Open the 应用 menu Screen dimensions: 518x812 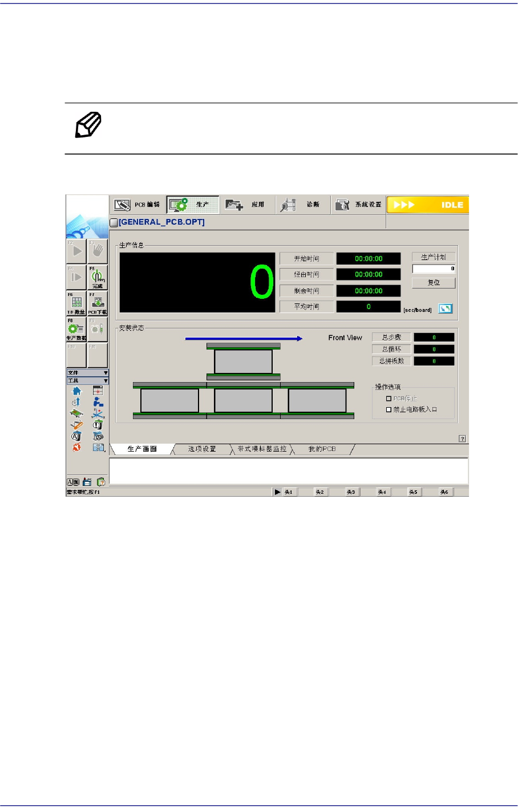pyautogui.click(x=248, y=205)
